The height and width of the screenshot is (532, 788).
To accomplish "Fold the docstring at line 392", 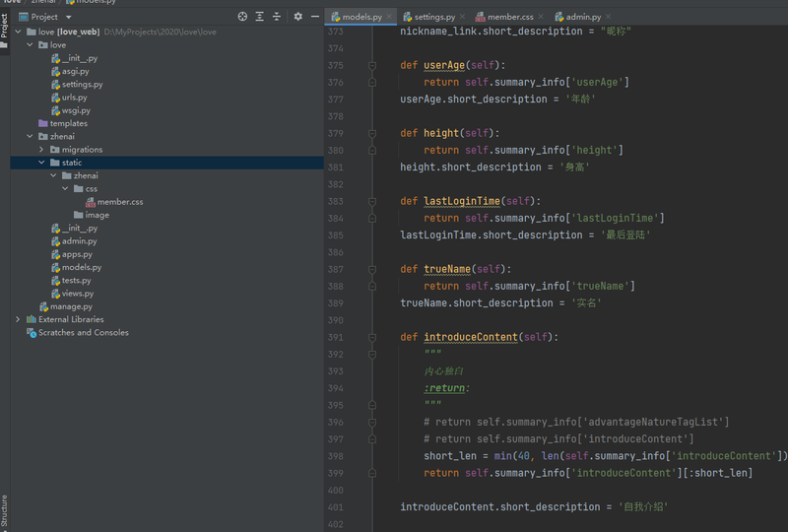I will click(x=372, y=354).
